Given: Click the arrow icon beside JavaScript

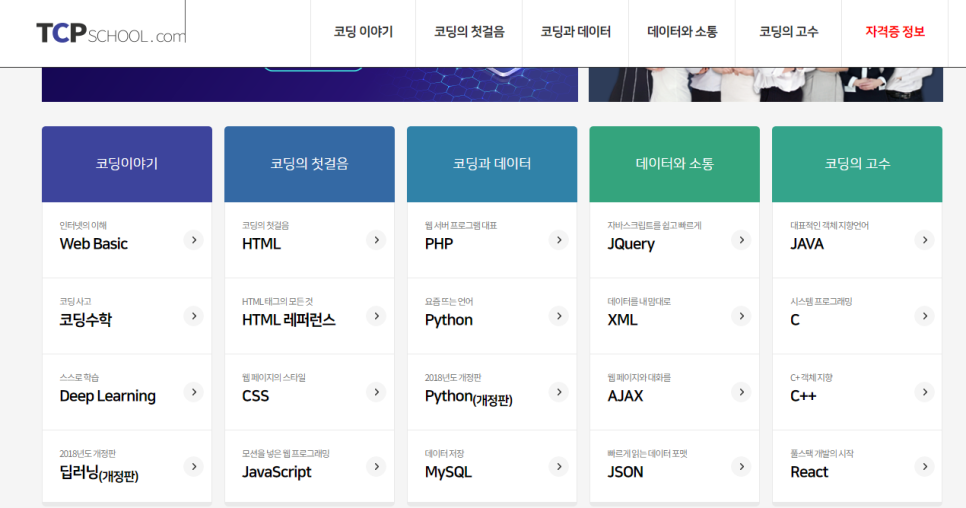Looking at the screenshot, I should (x=376, y=467).
